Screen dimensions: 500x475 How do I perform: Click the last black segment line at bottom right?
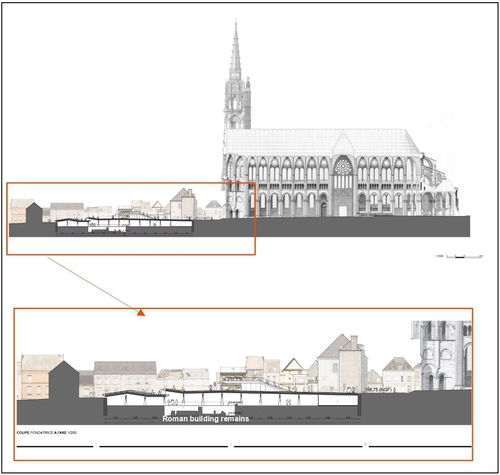pos(420,446)
